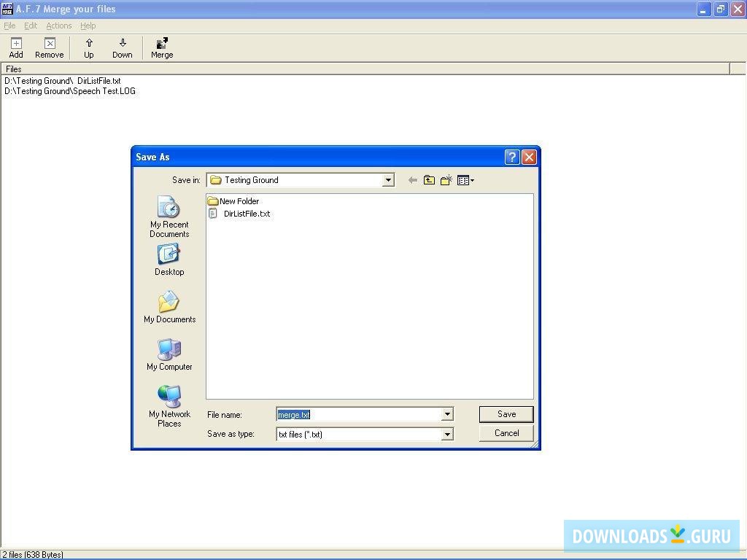Click the Cancel button
The height and width of the screenshot is (560, 747).
click(506, 432)
